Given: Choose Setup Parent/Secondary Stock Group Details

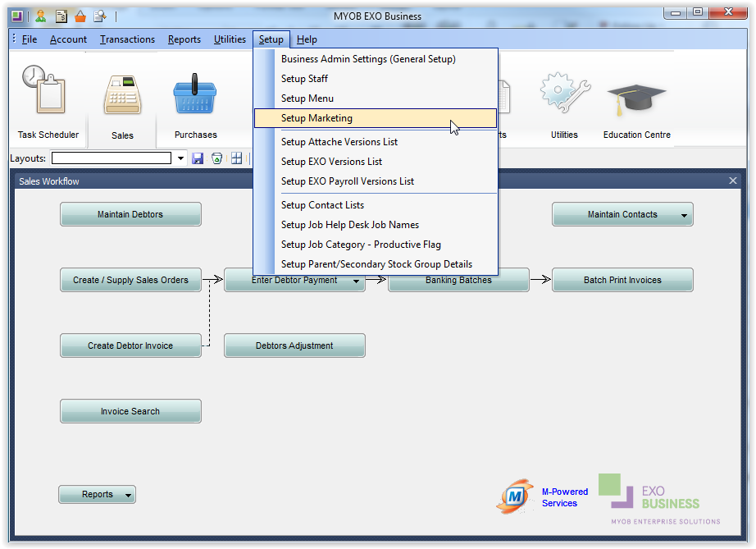Looking at the screenshot, I should point(376,264).
